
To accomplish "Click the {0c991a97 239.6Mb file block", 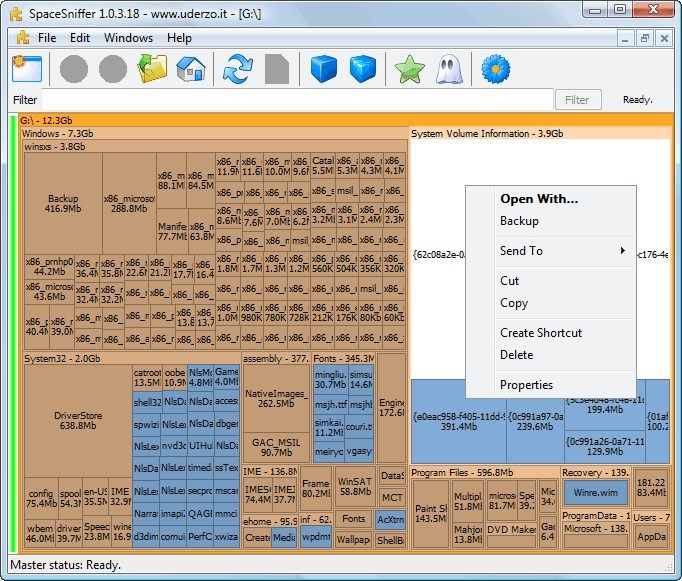I will coord(535,421).
